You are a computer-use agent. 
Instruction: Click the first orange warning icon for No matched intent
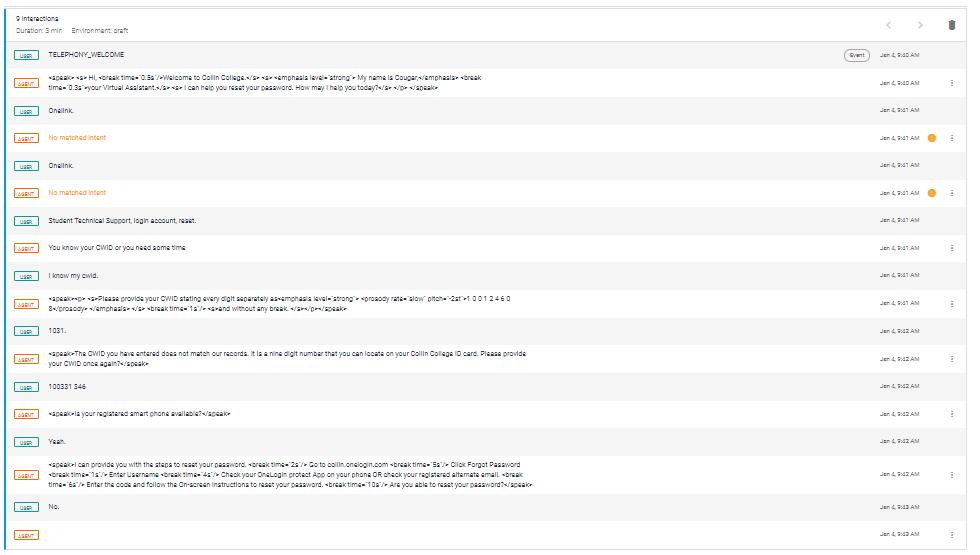pos(932,138)
